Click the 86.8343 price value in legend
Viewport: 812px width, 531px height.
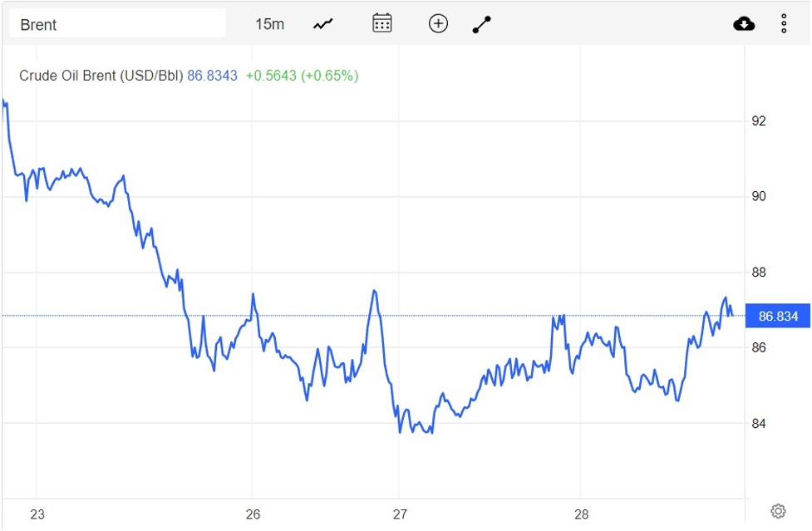tap(212, 76)
